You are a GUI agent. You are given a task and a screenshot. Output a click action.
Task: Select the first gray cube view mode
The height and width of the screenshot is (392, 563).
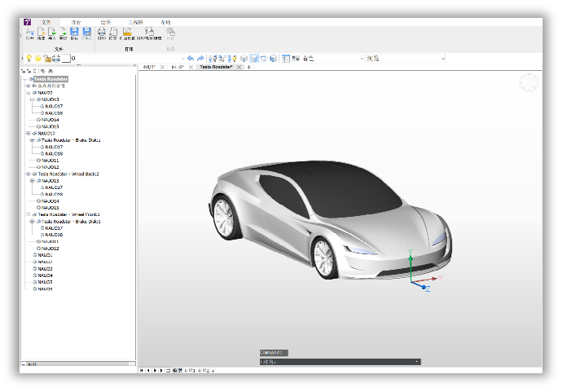pos(244,58)
